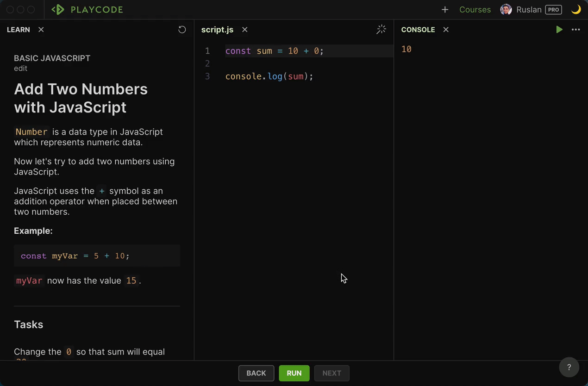Click the edit link under BASIC JAVASCRIPT
Image resolution: width=588 pixels, height=386 pixels.
tap(20, 68)
